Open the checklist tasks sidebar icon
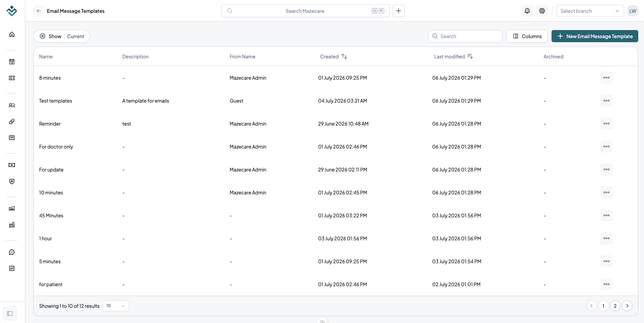The width and height of the screenshot is (644, 323). click(x=12, y=268)
